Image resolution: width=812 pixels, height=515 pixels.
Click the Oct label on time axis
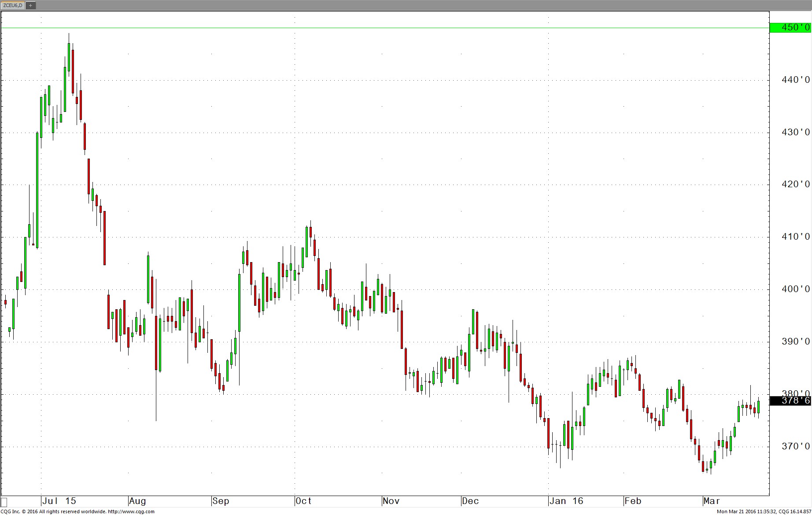click(304, 501)
